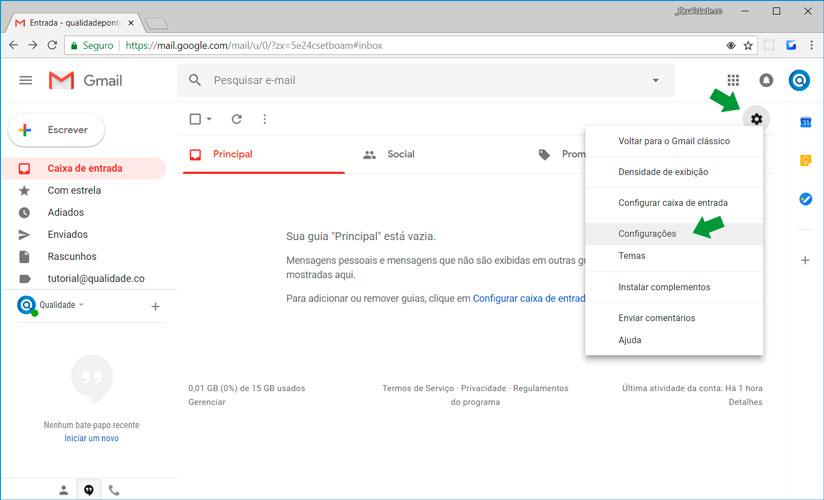This screenshot has height=500, width=824.
Task: Expand the search options dropdown arrow
Action: click(x=655, y=80)
